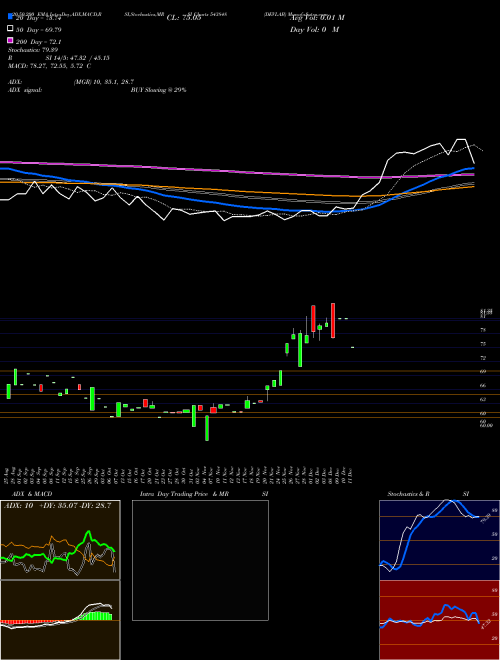500x660 pixels.
Task: Click the 'Stochastics & R' panel title
Action: (x=409, y=494)
